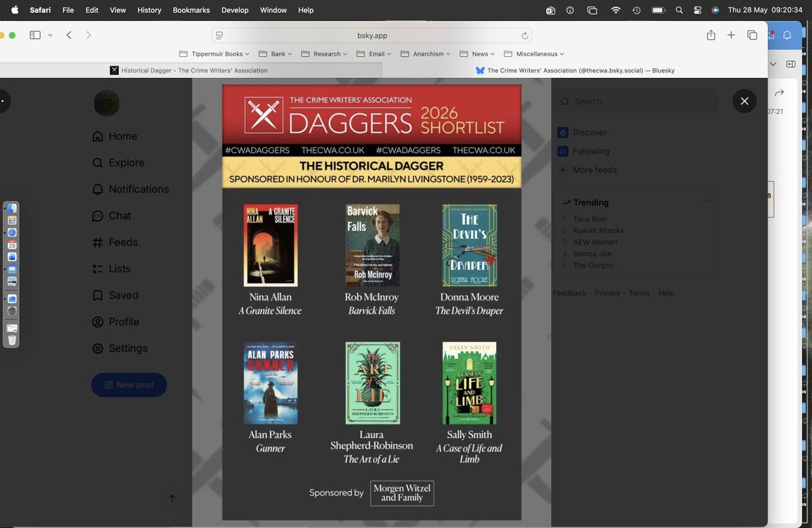Expand Email bookmarks folder
The image size is (812, 528).
pyautogui.click(x=374, y=54)
